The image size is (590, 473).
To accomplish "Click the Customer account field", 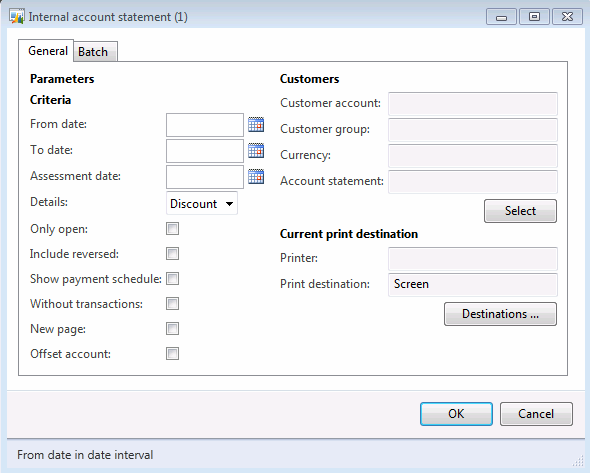I will 473,103.
